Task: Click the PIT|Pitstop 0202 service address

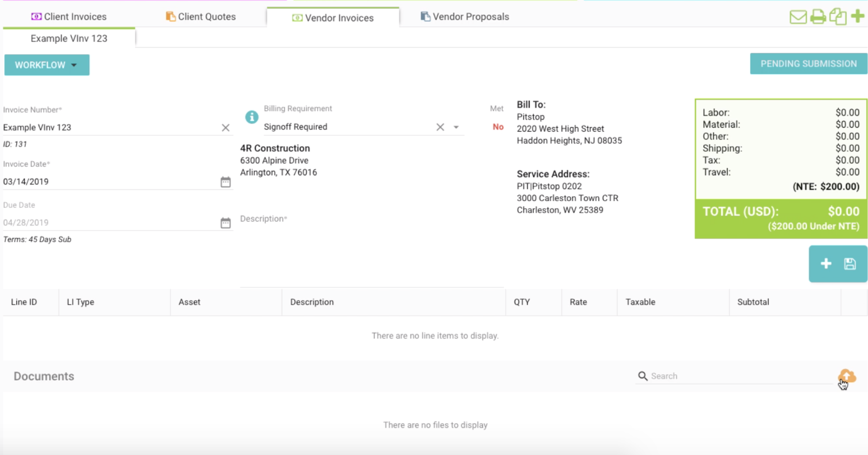Action: pyautogui.click(x=549, y=186)
